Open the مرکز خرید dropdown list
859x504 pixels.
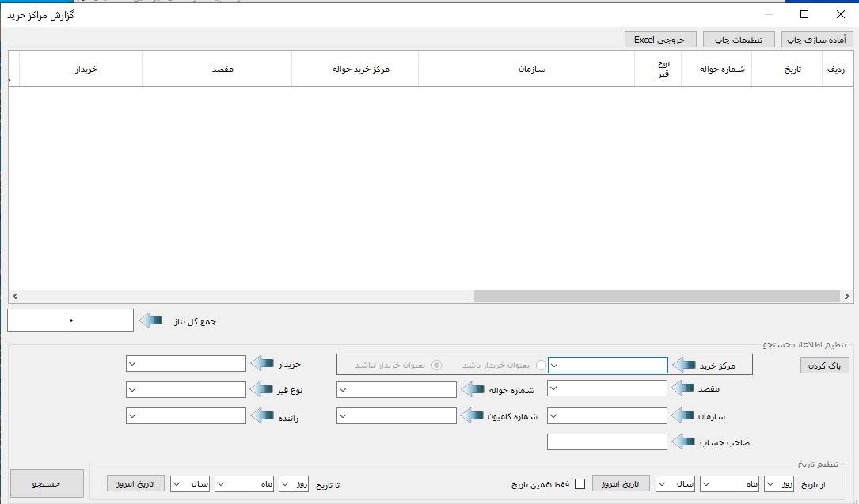(x=555, y=365)
